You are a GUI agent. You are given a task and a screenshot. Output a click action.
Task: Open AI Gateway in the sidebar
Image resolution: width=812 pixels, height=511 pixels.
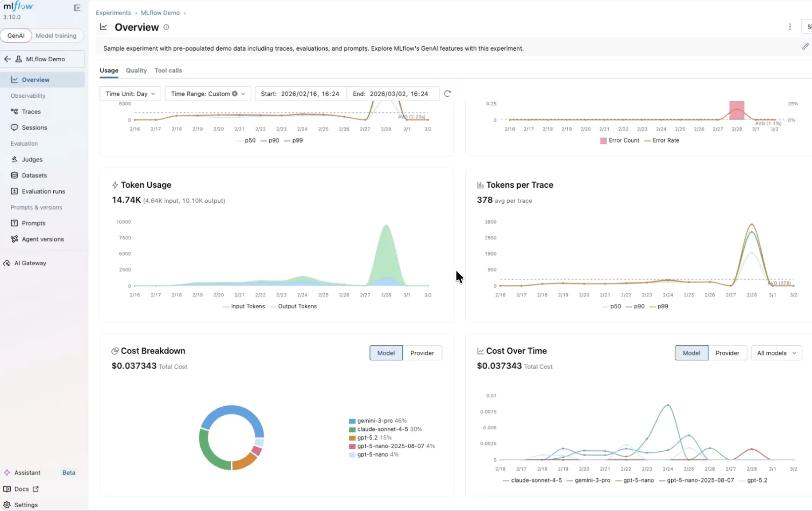pyautogui.click(x=42, y=263)
